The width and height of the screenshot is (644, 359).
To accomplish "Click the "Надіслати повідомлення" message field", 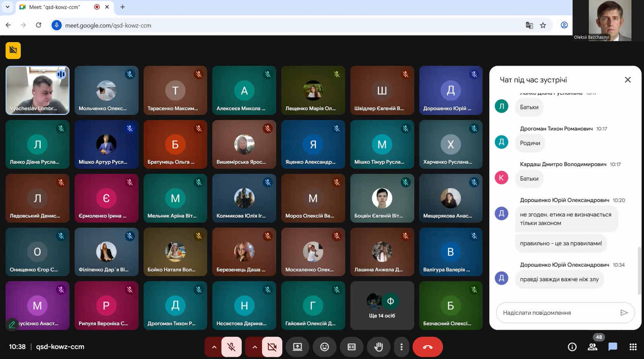I will 557,313.
